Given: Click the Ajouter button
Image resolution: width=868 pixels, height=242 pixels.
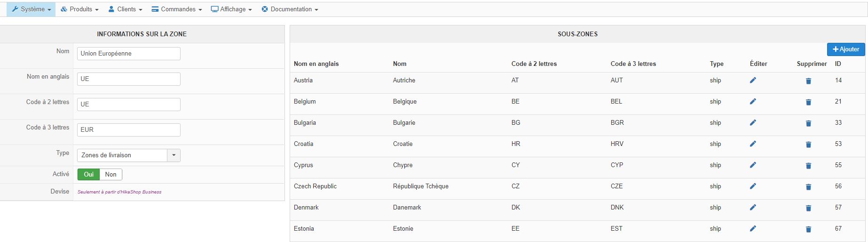Looking at the screenshot, I should click(845, 49).
